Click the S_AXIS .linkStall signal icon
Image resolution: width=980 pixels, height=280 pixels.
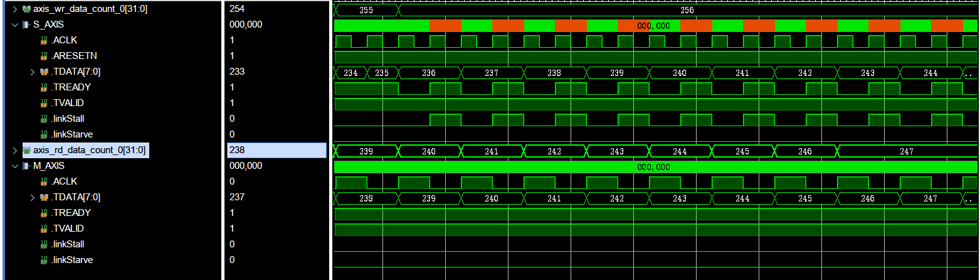(x=44, y=119)
